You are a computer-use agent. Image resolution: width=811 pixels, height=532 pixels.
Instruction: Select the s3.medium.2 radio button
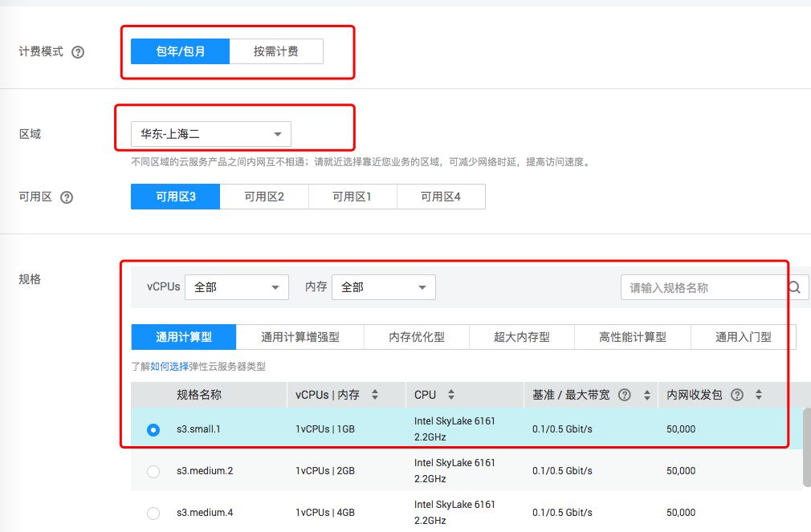153,471
